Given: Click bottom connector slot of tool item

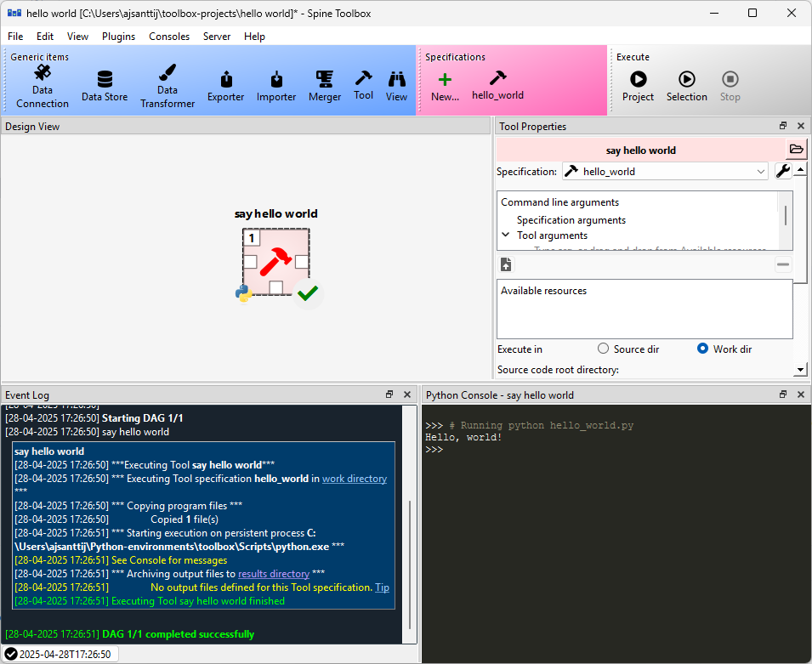Looking at the screenshot, I should (276, 287).
